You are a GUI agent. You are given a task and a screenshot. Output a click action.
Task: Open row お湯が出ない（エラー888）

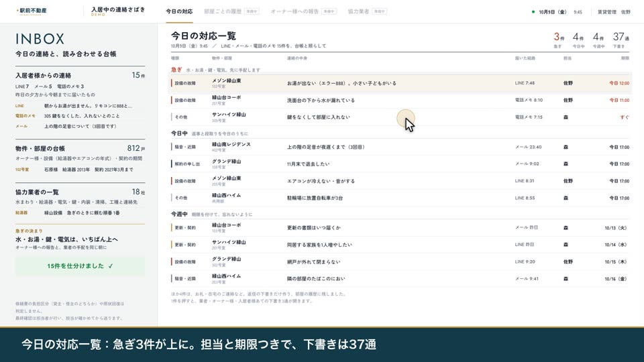click(400, 83)
